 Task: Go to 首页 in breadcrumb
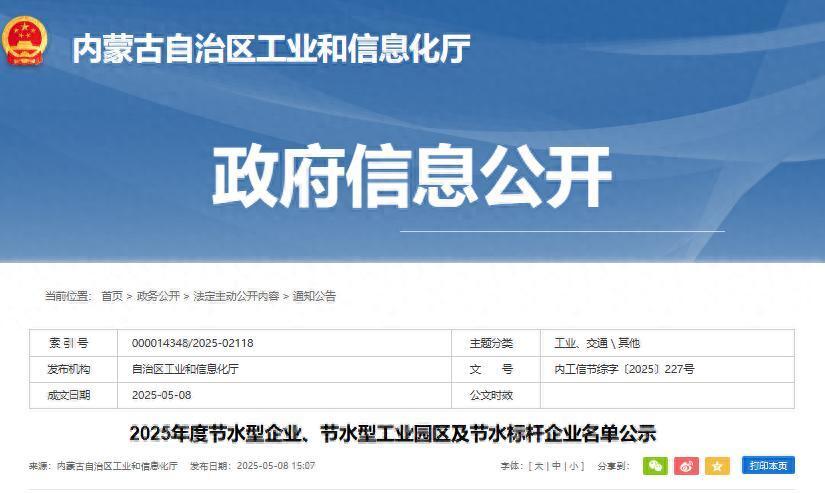(112, 296)
